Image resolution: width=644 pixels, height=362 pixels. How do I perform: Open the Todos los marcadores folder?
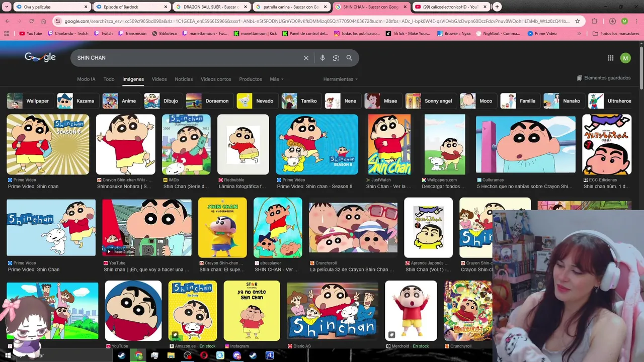pos(616,34)
